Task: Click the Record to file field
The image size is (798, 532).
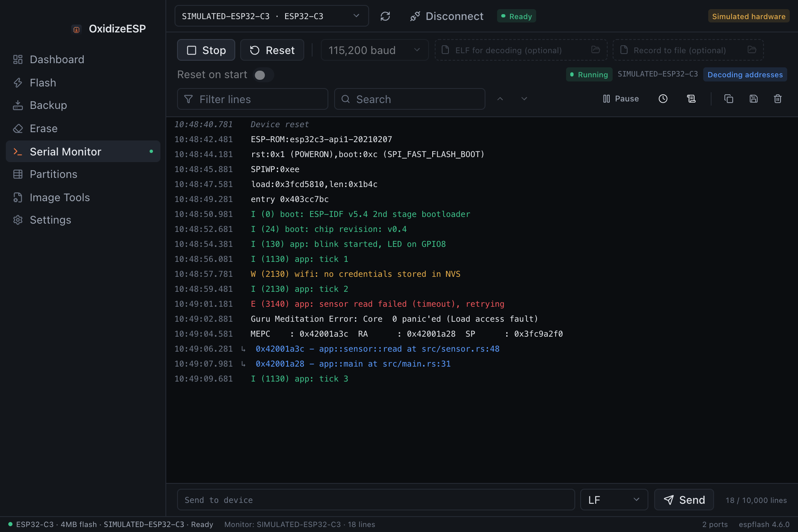Action: pos(688,50)
